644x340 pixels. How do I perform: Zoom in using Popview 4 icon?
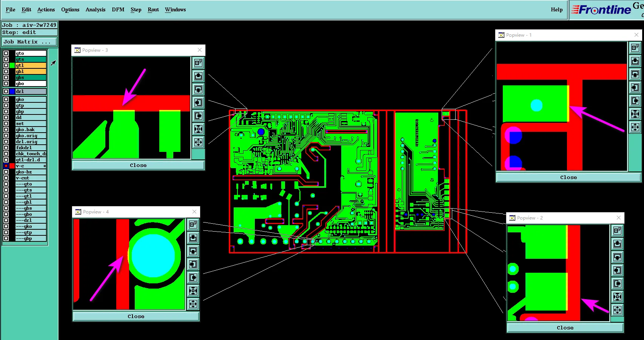click(193, 291)
